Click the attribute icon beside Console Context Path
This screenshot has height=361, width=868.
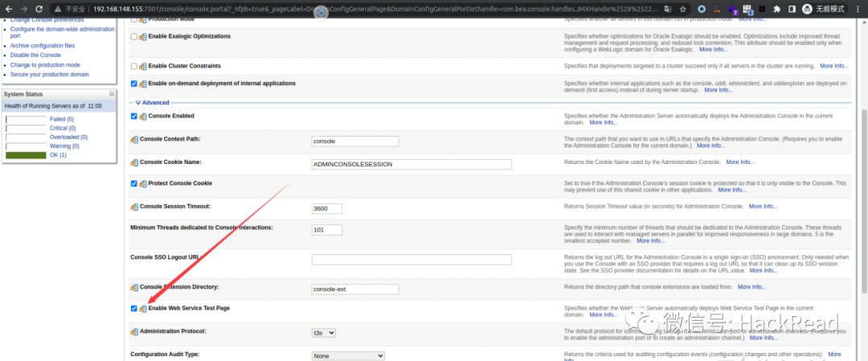pyautogui.click(x=134, y=140)
